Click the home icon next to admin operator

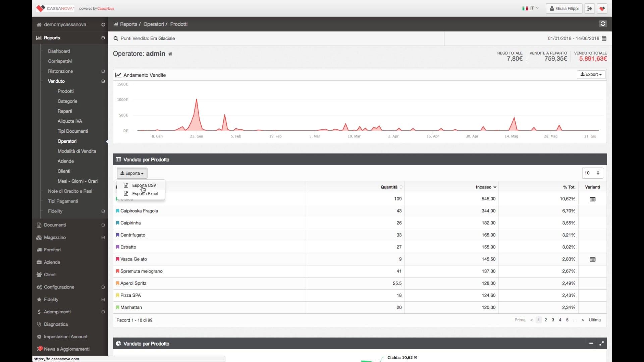(x=170, y=54)
